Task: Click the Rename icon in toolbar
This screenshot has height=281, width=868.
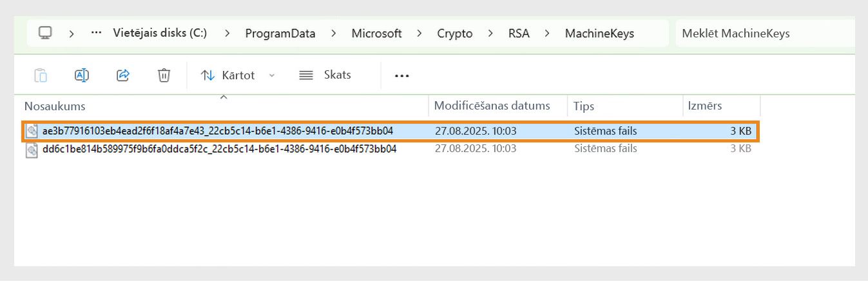Action: (x=82, y=75)
